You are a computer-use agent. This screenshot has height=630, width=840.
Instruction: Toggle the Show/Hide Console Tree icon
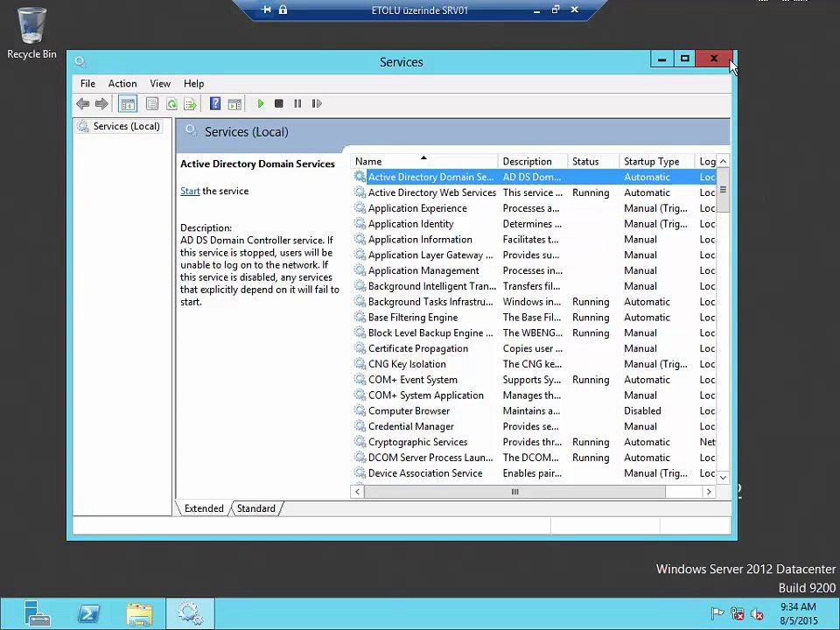click(128, 103)
